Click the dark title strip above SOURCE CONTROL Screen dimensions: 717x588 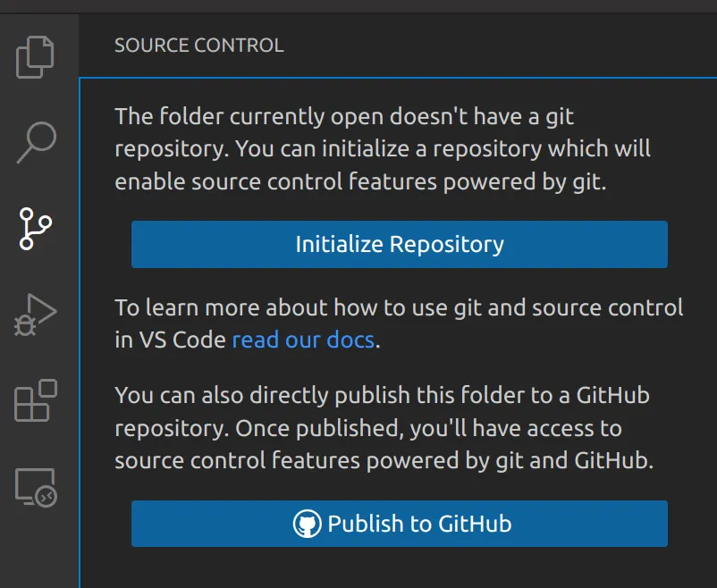(358, 6)
